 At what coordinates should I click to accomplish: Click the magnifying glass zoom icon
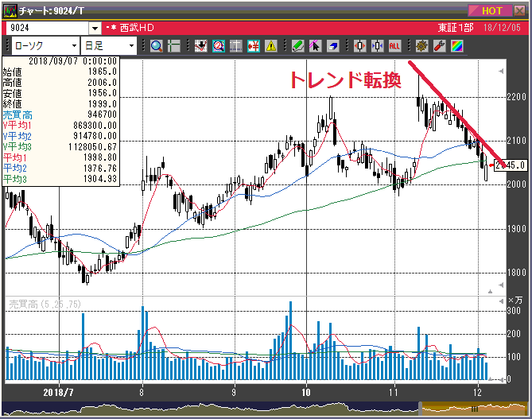click(x=157, y=46)
